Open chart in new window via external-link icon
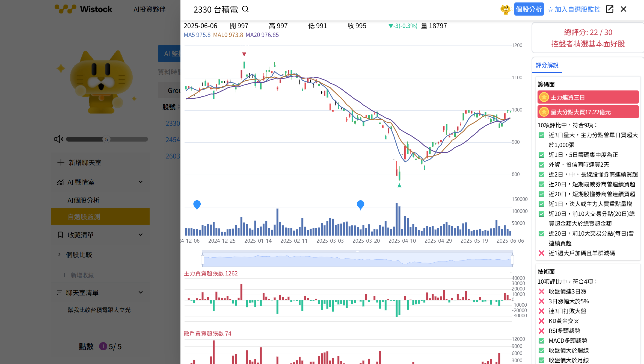This screenshot has width=644, height=364. [x=610, y=9]
